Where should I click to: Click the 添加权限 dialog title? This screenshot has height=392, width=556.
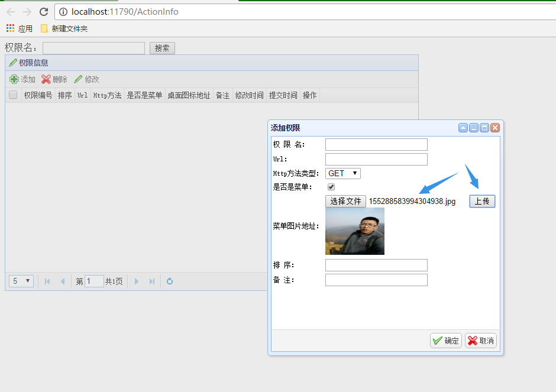[286, 128]
